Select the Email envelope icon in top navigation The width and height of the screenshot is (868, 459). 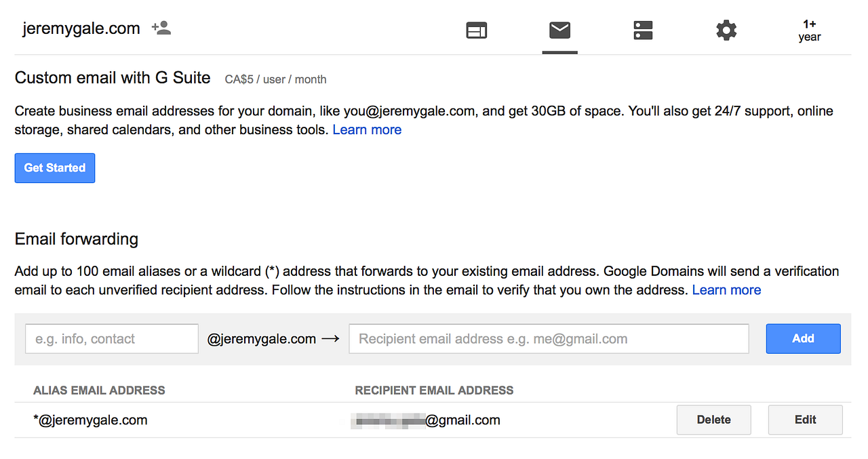click(x=559, y=30)
